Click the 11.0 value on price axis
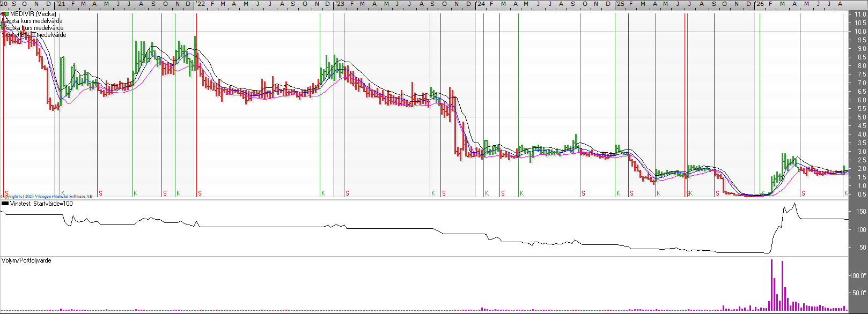Image resolution: width=868 pixels, height=314 pixels. 860,14
